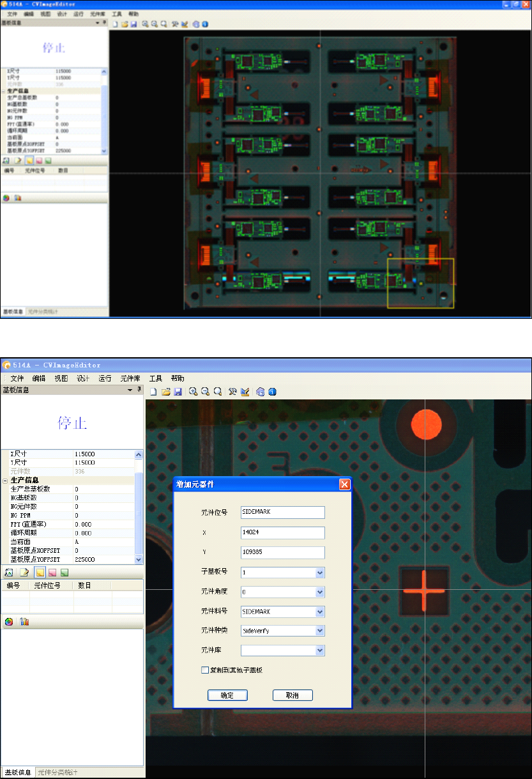Screen dimensions: 532x779
Task: Click the X coordinate field showing 14024
Action: (x=282, y=532)
